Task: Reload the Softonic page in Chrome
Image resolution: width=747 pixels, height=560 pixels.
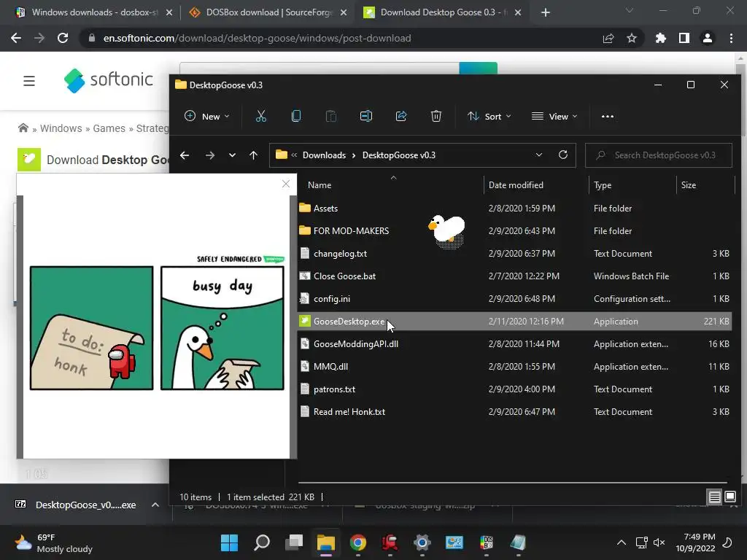Action: (63, 38)
